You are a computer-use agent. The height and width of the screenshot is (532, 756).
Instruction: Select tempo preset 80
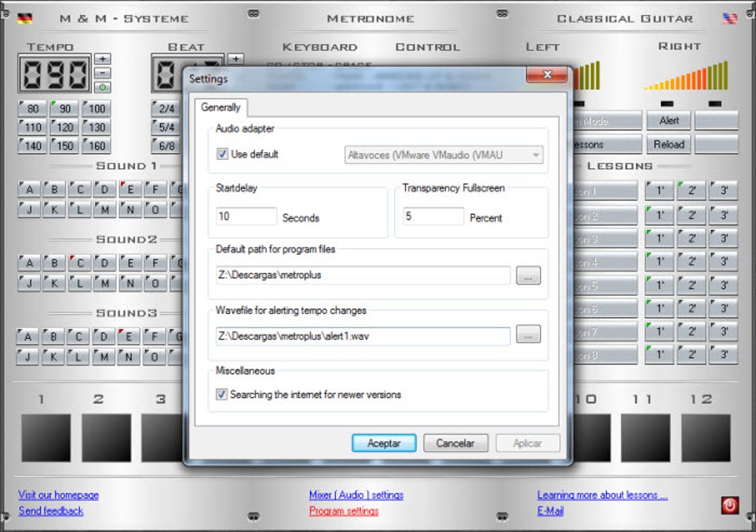(x=33, y=108)
